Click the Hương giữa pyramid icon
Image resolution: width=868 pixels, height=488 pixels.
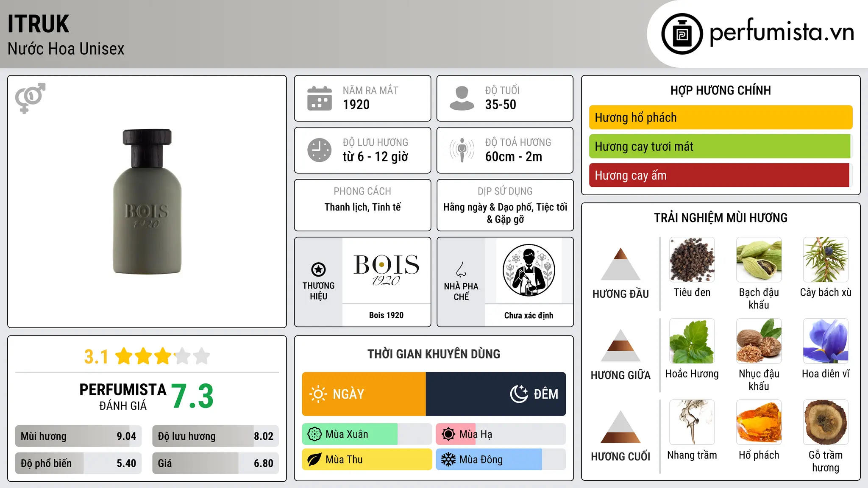pyautogui.click(x=620, y=345)
